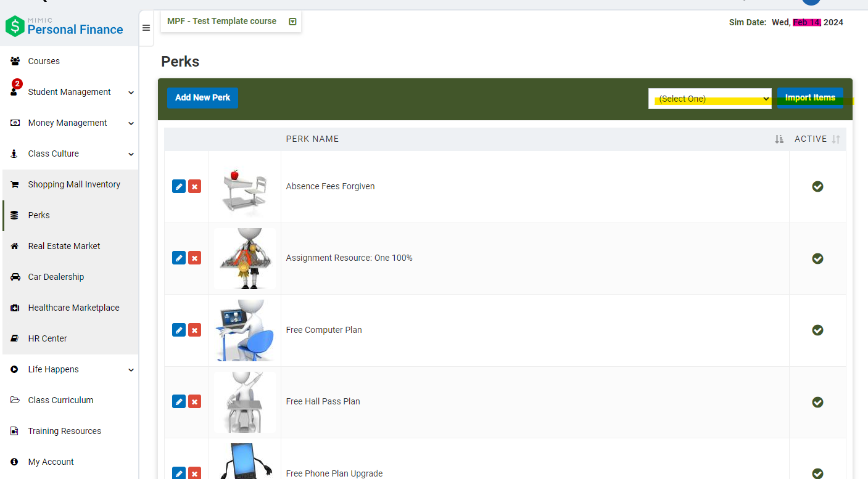Delete the Assignment Resource: One 100% perk
The width and height of the screenshot is (868, 479).
[194, 258]
